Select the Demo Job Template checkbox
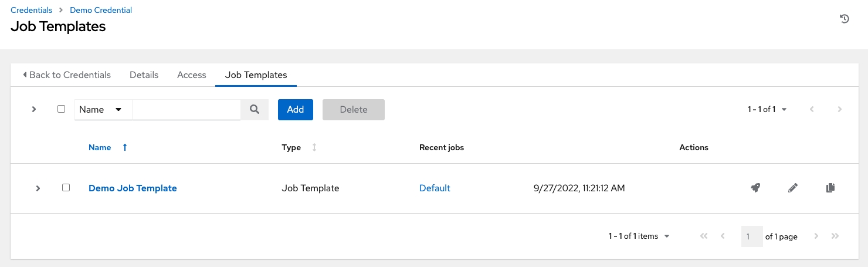Image resolution: width=868 pixels, height=267 pixels. [66, 188]
